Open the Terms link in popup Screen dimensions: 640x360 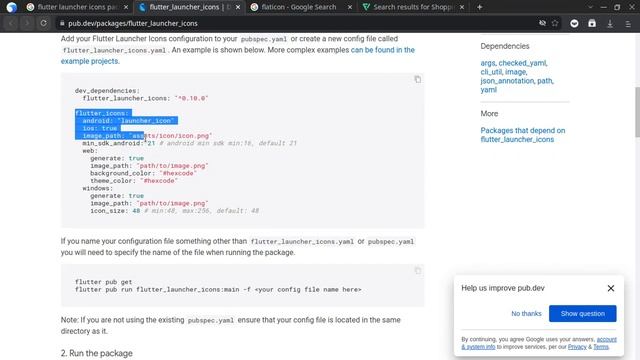[x=601, y=347]
